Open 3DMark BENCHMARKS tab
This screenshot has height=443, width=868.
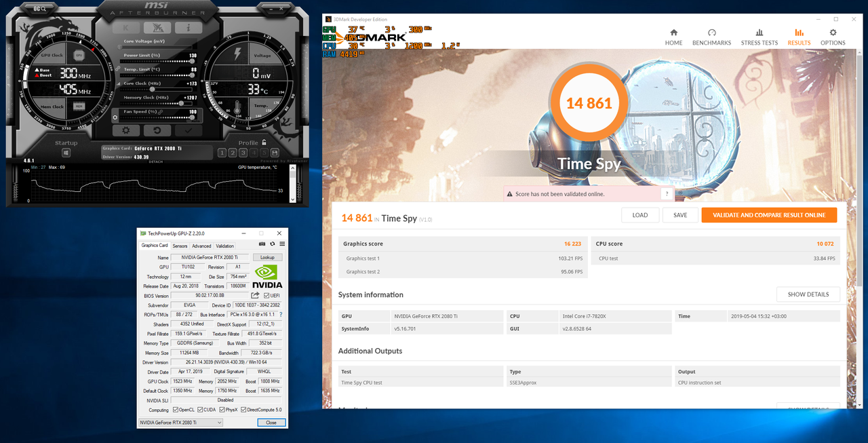point(711,37)
